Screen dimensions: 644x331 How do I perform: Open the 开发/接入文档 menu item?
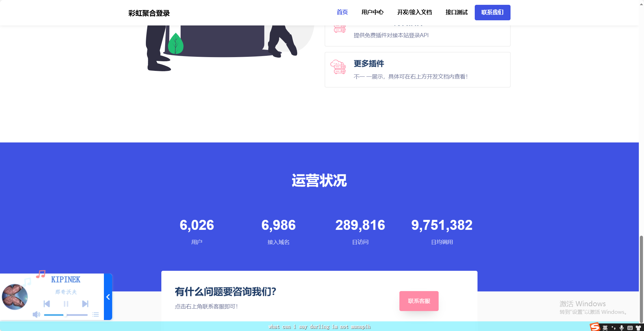pyautogui.click(x=415, y=12)
